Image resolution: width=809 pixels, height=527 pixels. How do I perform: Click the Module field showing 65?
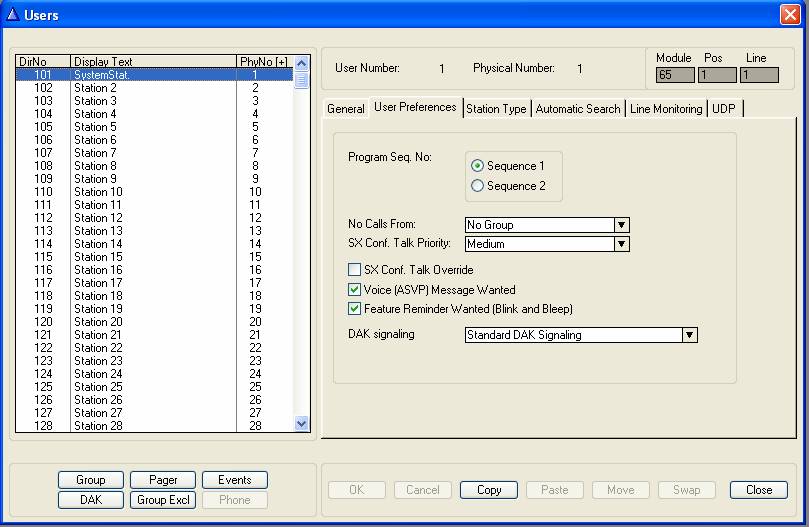[675, 75]
